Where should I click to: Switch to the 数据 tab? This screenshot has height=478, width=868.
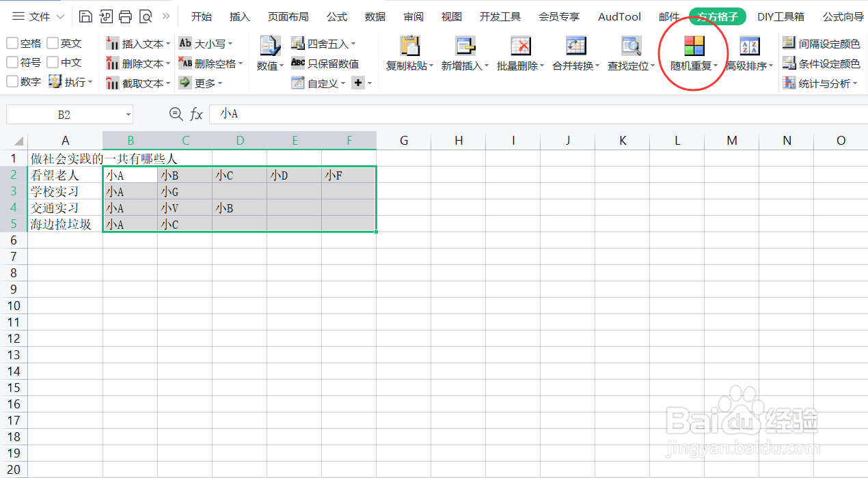[x=375, y=16]
